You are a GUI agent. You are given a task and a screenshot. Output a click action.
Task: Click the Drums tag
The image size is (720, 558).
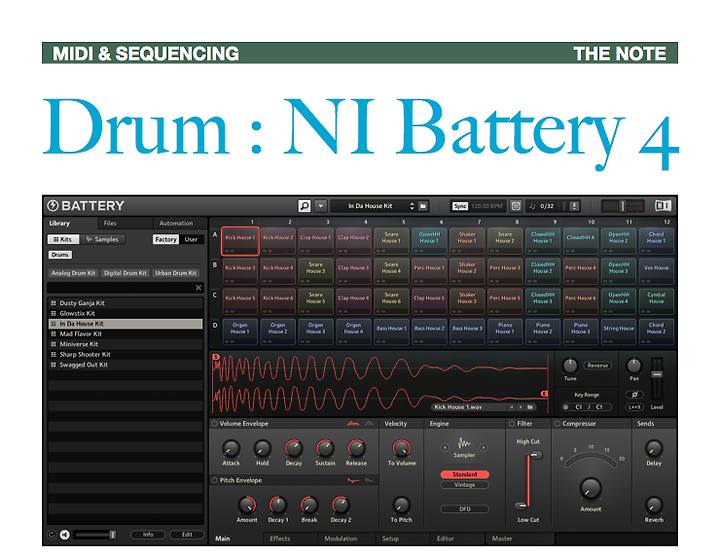(60, 254)
